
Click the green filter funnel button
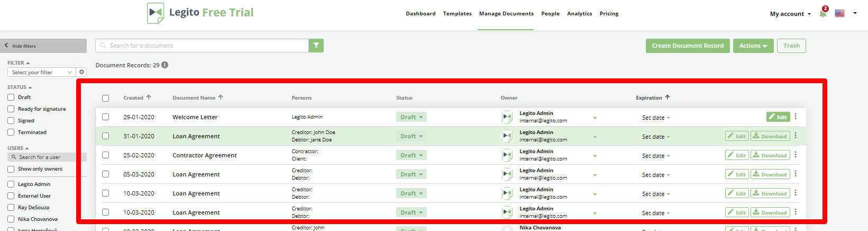316,46
